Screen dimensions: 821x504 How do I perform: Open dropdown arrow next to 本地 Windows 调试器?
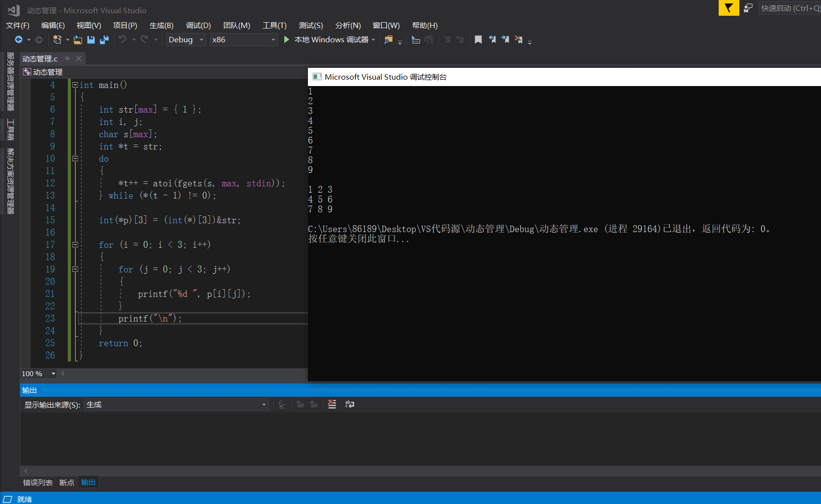point(373,40)
